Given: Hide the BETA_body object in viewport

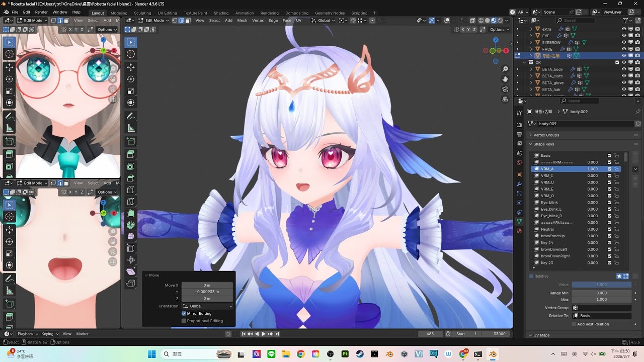Looking at the screenshot, I should [624, 69].
